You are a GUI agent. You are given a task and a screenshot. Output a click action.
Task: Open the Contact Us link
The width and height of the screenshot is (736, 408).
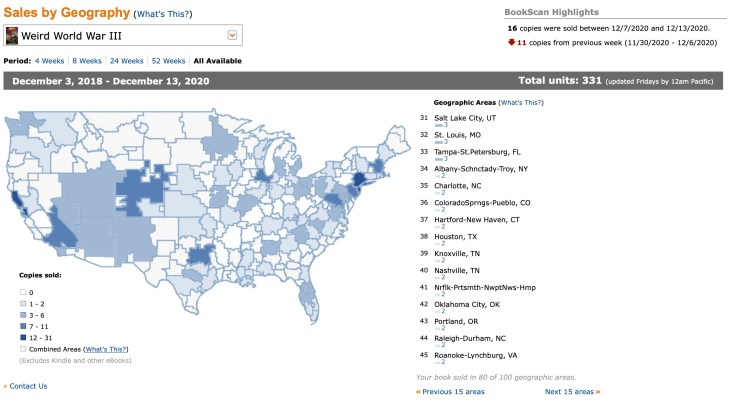click(28, 386)
